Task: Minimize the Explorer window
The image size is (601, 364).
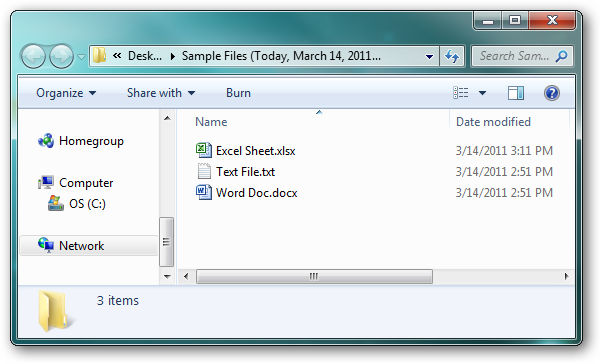Action: click(488, 21)
